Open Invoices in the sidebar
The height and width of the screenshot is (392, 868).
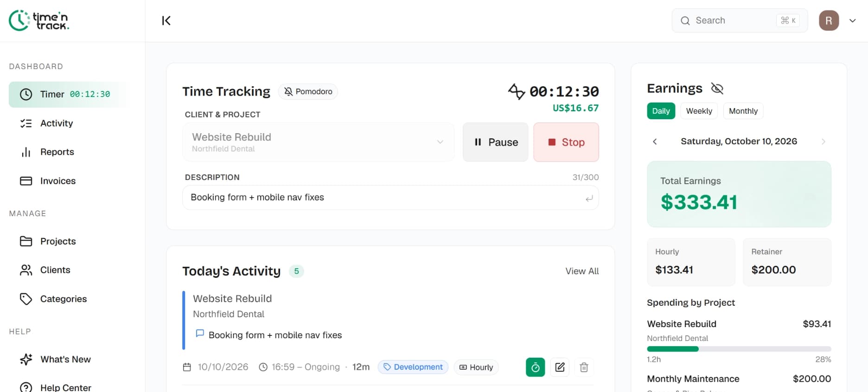click(68, 181)
